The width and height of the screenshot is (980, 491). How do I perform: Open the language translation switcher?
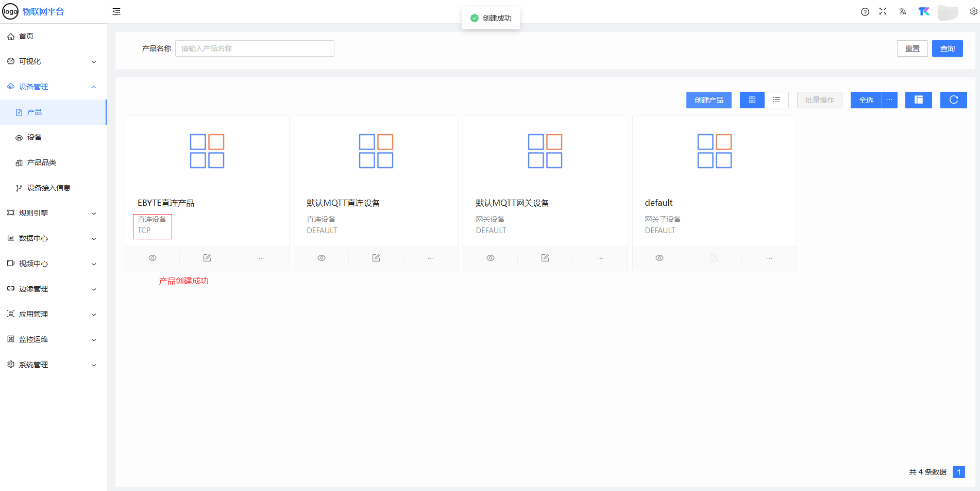[902, 11]
